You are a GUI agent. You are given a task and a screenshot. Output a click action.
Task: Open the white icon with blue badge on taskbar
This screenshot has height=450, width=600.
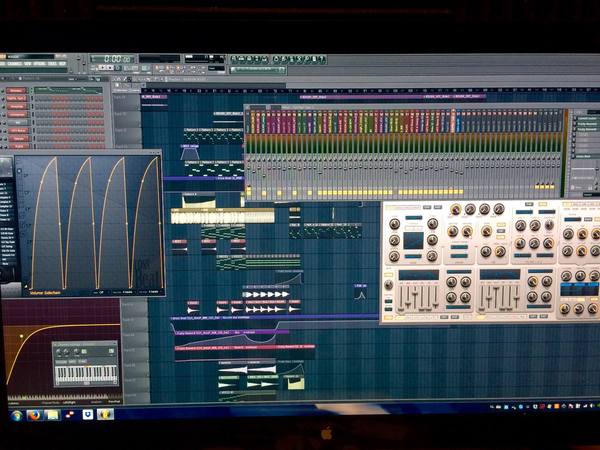(88, 414)
